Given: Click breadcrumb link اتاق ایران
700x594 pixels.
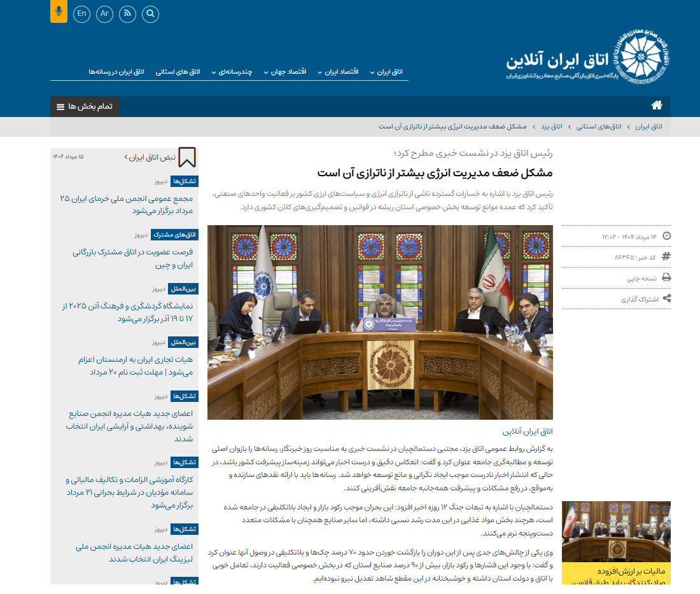Looking at the screenshot, I should (648, 127).
